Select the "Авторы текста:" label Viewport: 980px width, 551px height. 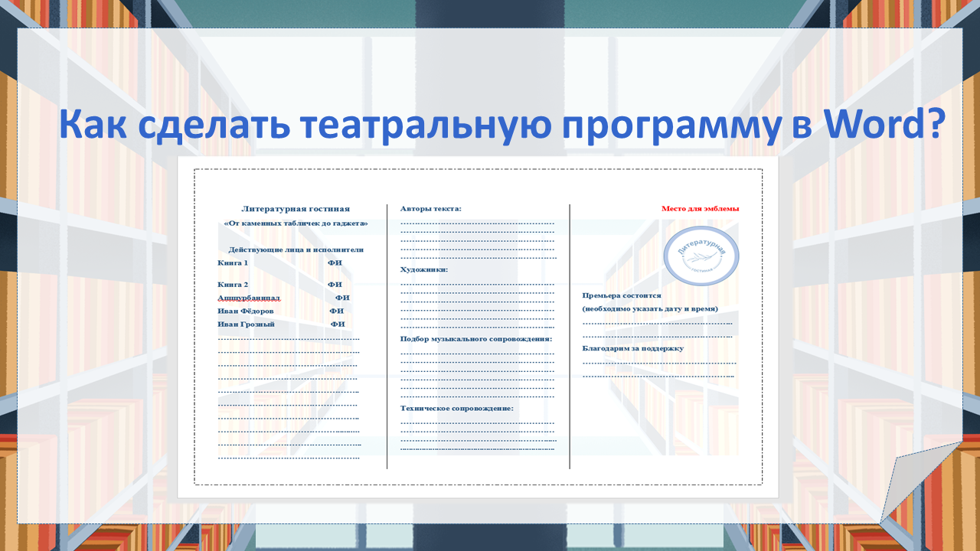431,208
